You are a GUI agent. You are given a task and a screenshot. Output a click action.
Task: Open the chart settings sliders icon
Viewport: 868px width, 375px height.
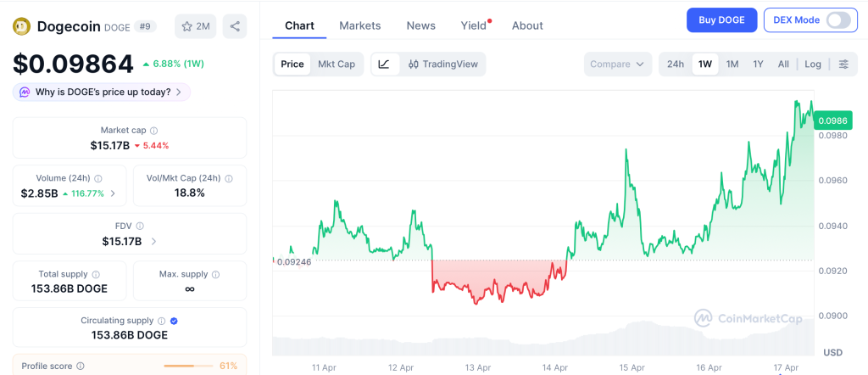843,64
